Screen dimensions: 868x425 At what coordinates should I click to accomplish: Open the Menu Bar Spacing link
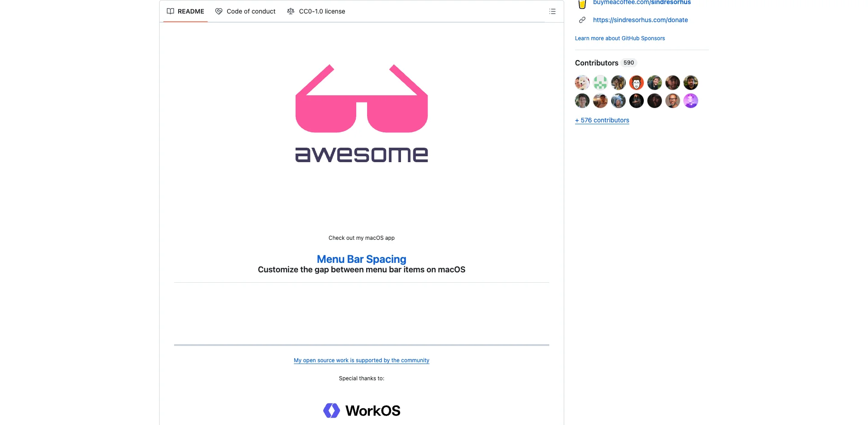click(362, 259)
